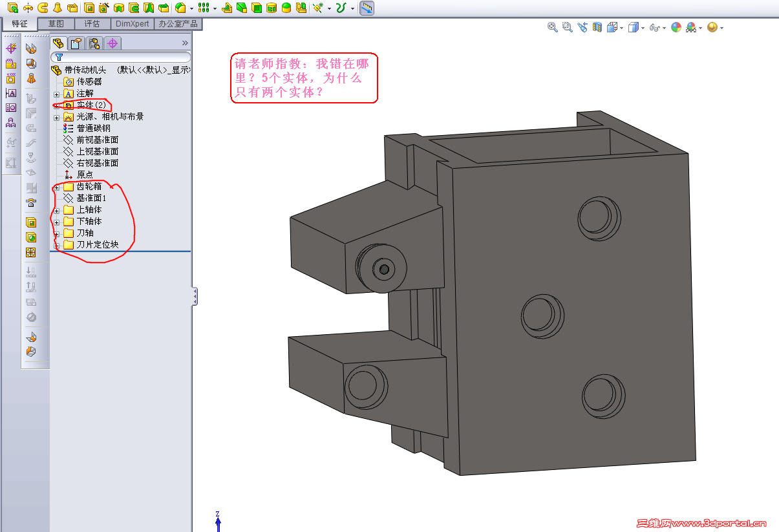Click the Previous View icon
This screenshot has width=779, height=532.
click(582, 27)
